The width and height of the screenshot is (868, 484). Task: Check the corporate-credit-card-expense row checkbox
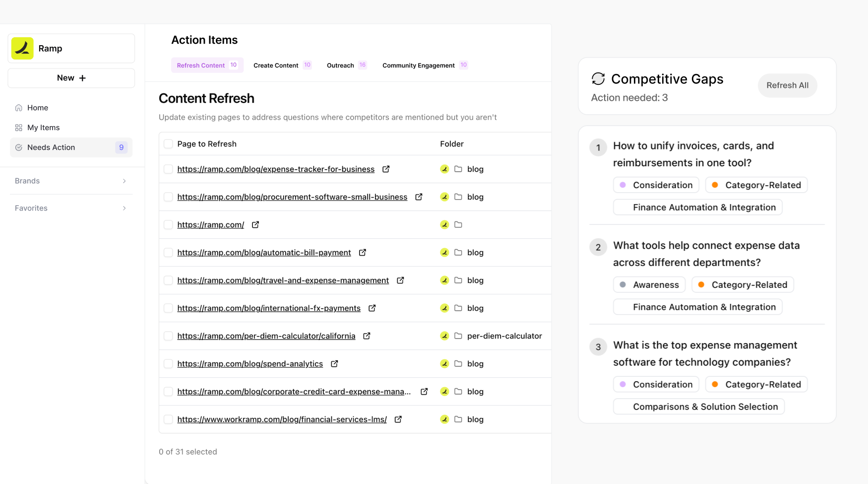coord(168,392)
